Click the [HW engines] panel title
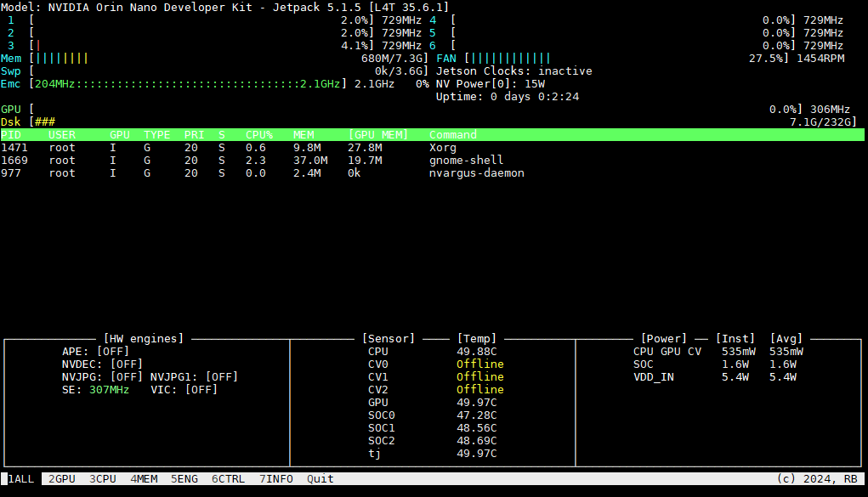The width and height of the screenshot is (868, 497). [x=144, y=339]
